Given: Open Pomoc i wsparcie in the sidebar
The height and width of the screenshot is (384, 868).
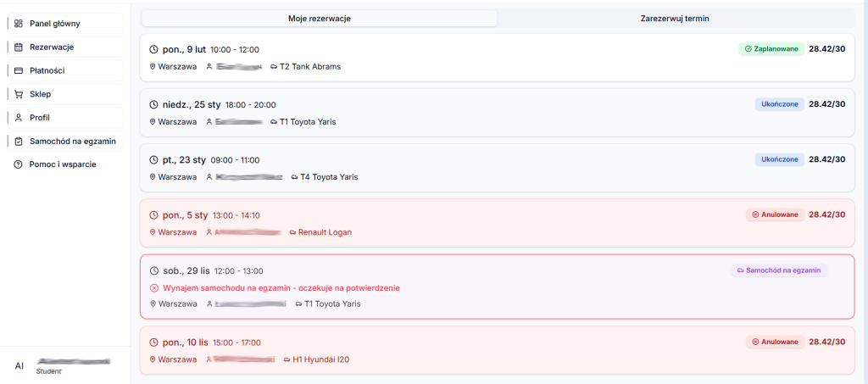Looking at the screenshot, I should point(63,164).
